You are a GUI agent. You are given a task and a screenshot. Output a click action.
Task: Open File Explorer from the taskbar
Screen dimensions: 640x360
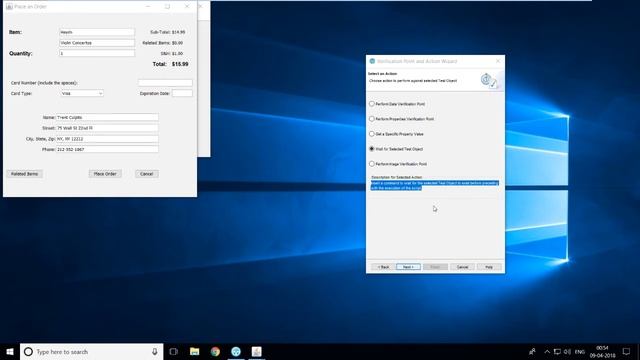pyautogui.click(x=195, y=351)
